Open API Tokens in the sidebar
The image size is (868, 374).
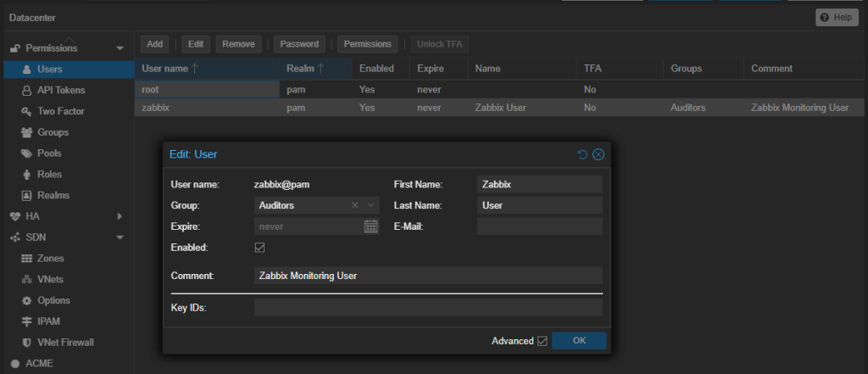(60, 90)
